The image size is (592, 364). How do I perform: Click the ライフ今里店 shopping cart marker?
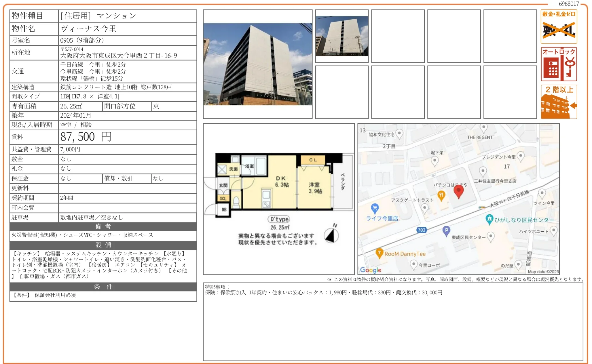(375, 208)
